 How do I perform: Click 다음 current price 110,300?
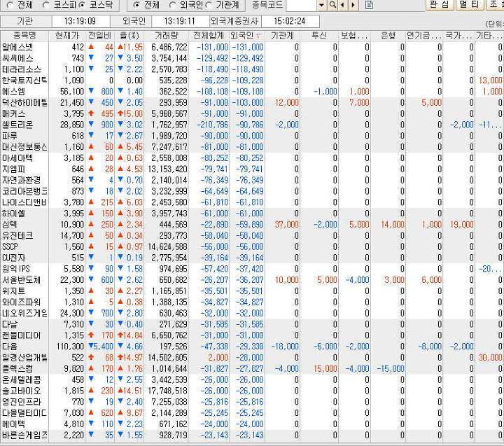tap(70, 347)
